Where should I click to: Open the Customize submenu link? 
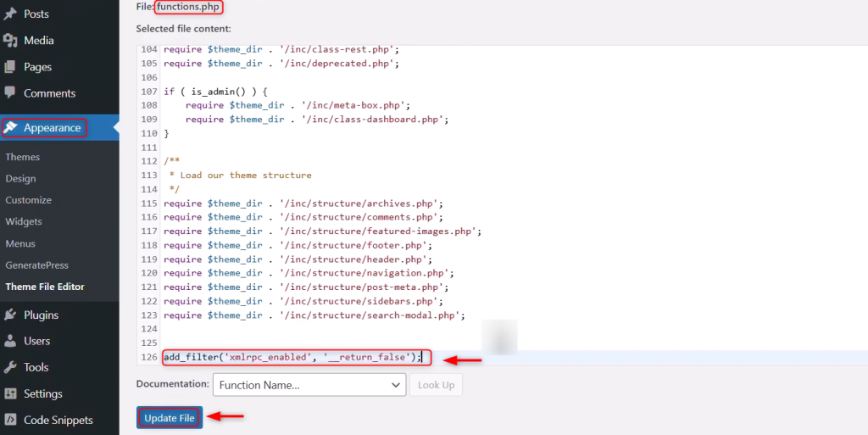(28, 200)
